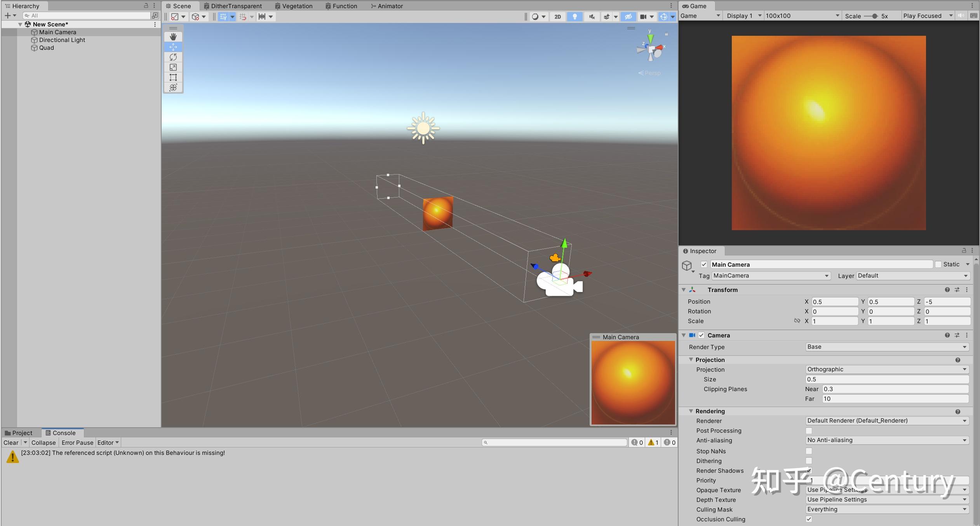The height and width of the screenshot is (526, 980).
Task: Clear the console messages
Action: (x=11, y=442)
